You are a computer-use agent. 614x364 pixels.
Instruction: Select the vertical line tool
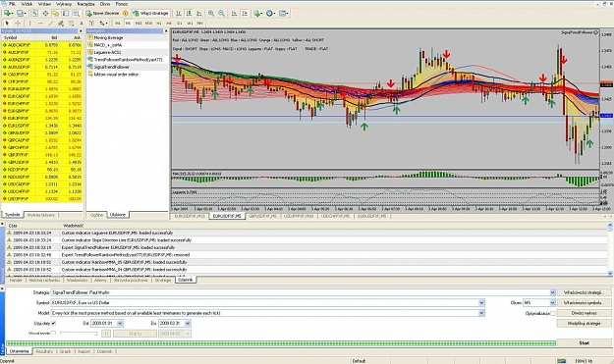point(29,24)
